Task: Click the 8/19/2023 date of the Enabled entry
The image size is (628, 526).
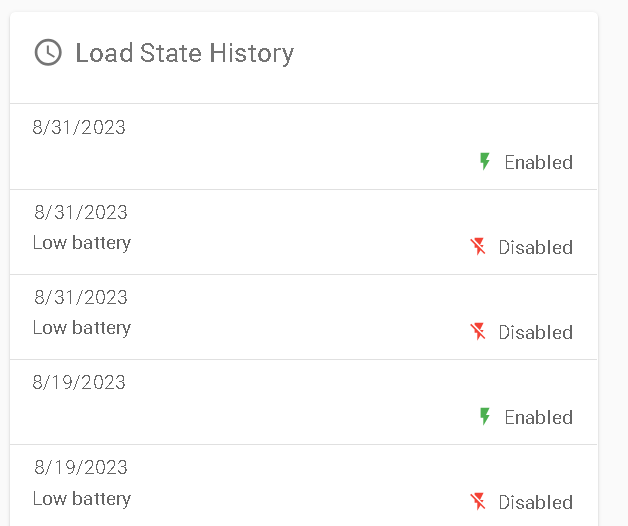Action: pos(79,382)
